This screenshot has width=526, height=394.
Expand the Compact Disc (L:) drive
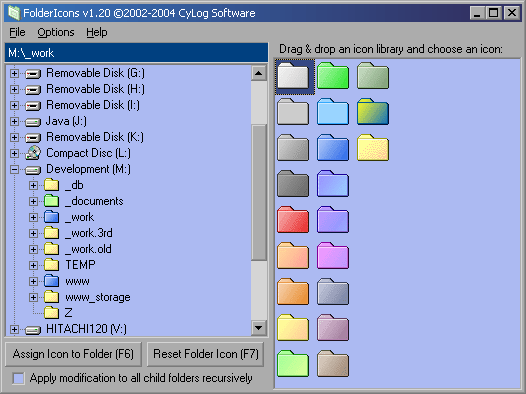point(14,153)
